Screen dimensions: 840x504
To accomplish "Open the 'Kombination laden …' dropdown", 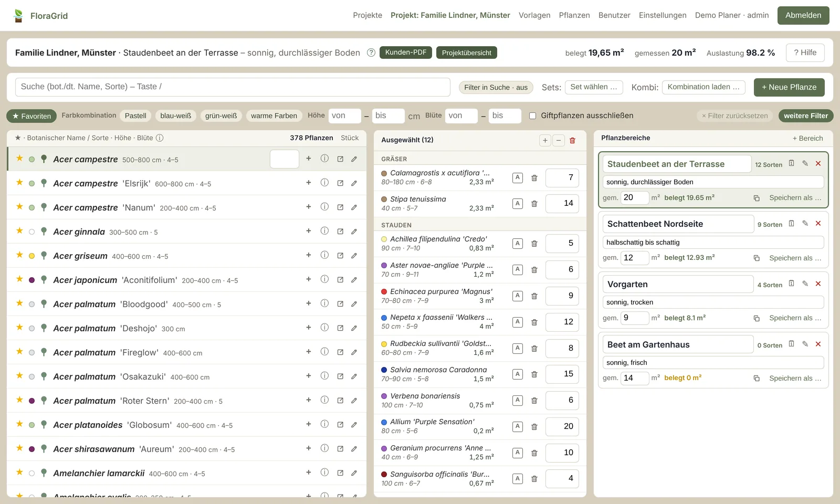I will [704, 87].
